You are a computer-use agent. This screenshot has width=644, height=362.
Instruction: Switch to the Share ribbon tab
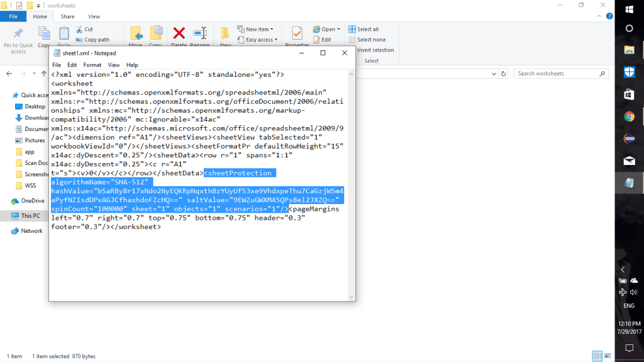pos(67,16)
